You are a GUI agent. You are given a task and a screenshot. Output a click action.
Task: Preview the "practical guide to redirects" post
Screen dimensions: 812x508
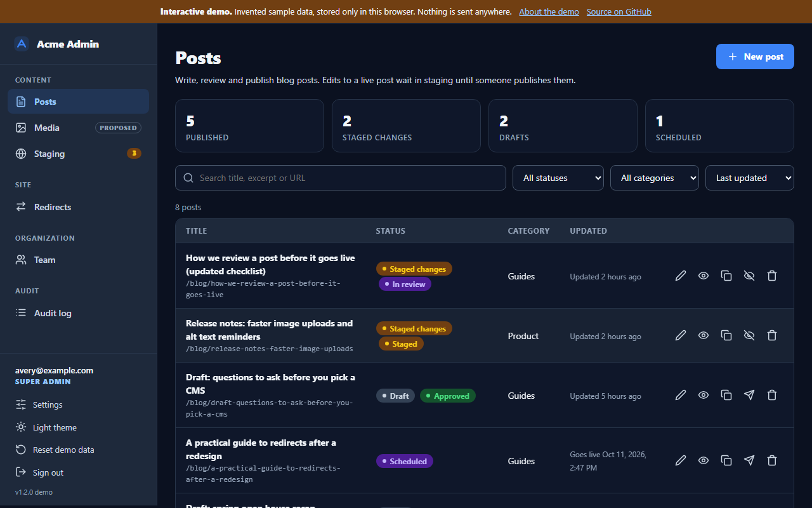click(704, 460)
